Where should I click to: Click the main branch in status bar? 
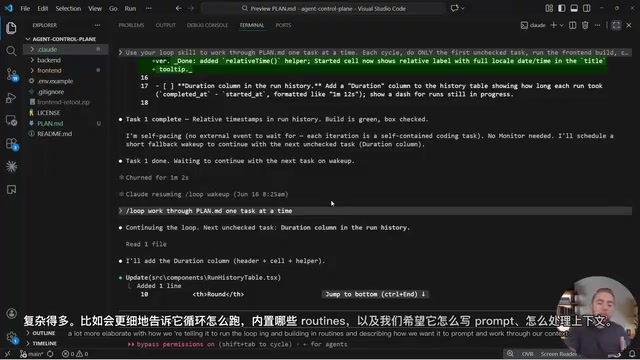(32, 354)
